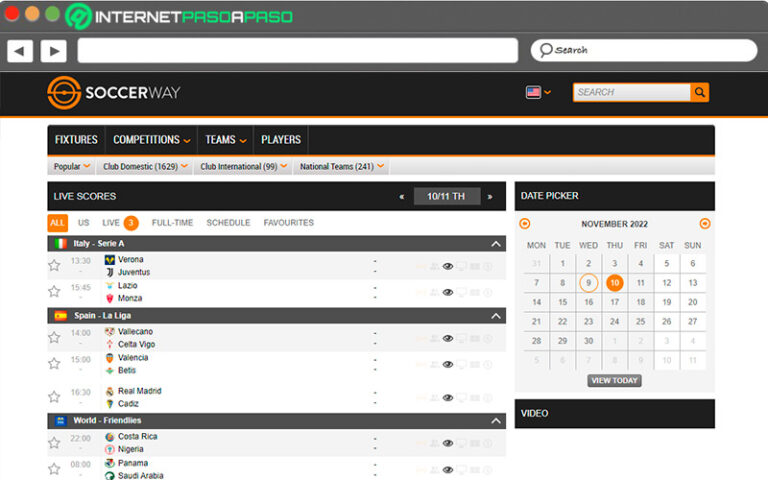Viewport: 768px width, 480px height.
Task: Go to next month in date picker
Action: (705, 224)
